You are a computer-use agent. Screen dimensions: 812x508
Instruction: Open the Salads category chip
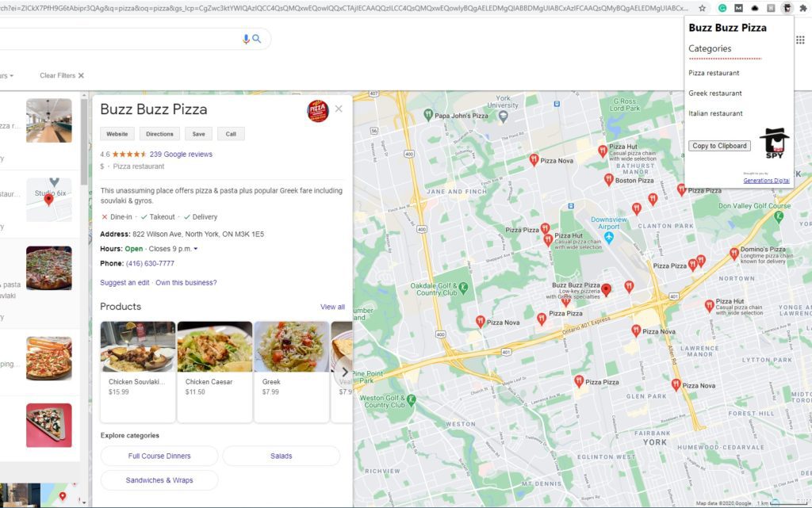tap(282, 456)
